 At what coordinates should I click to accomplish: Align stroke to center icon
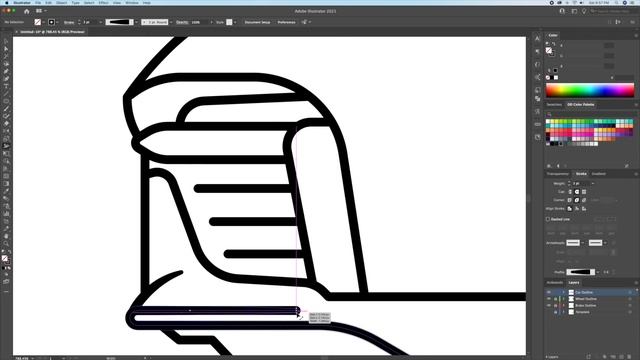570,209
